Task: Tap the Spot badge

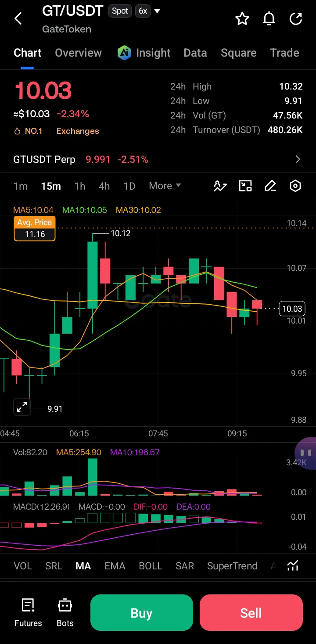Action: (x=120, y=11)
